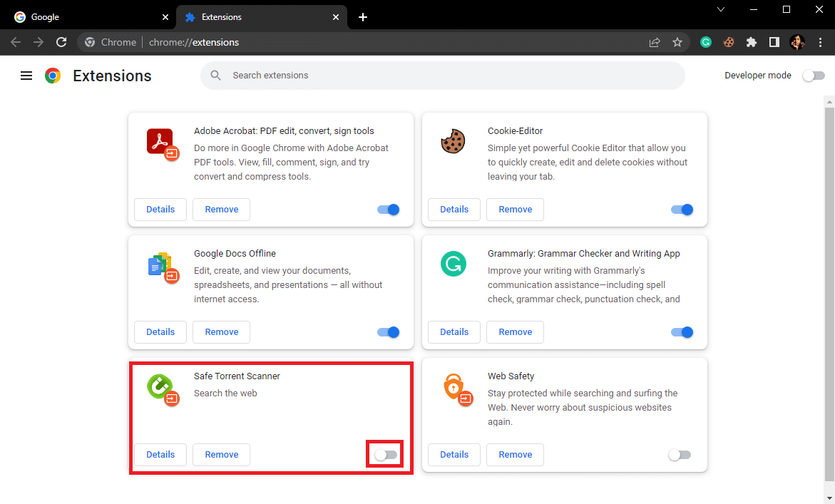This screenshot has width=835, height=504.
Task: Remove Google Docs Offline extension
Action: pos(222,332)
